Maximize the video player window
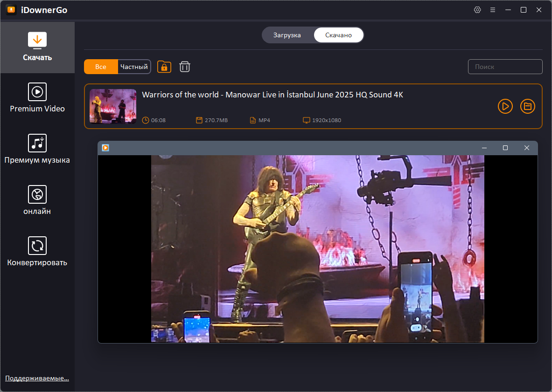 [505, 148]
